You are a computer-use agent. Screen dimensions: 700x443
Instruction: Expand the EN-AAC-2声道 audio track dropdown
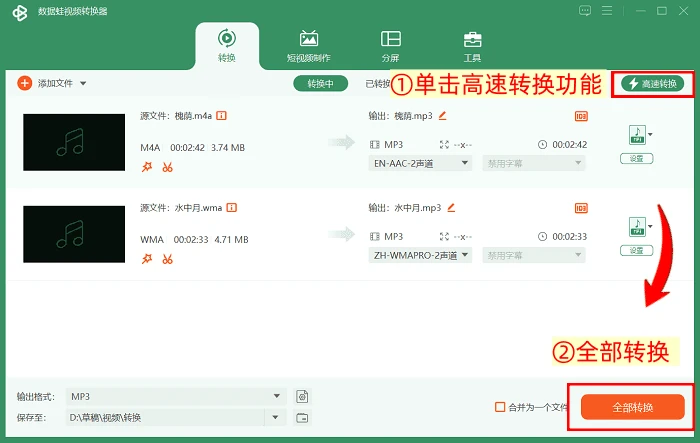coord(420,163)
